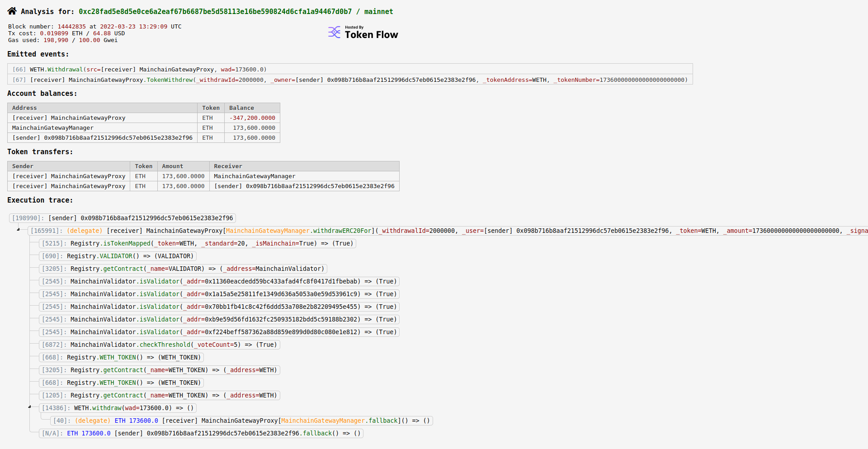Click the WETH.withdraw(wad=173600.0) row
The width and height of the screenshot is (868, 449).
[x=118, y=408]
